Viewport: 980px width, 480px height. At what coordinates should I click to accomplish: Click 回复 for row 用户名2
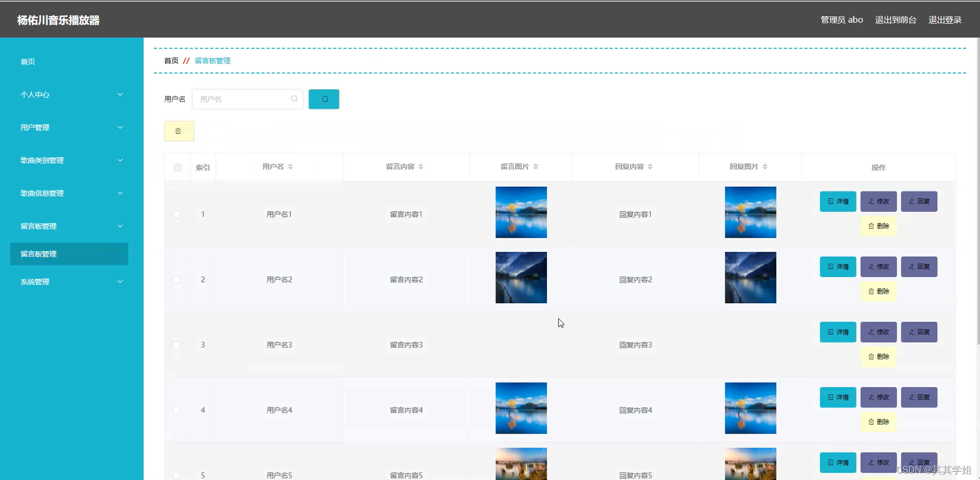tap(919, 267)
